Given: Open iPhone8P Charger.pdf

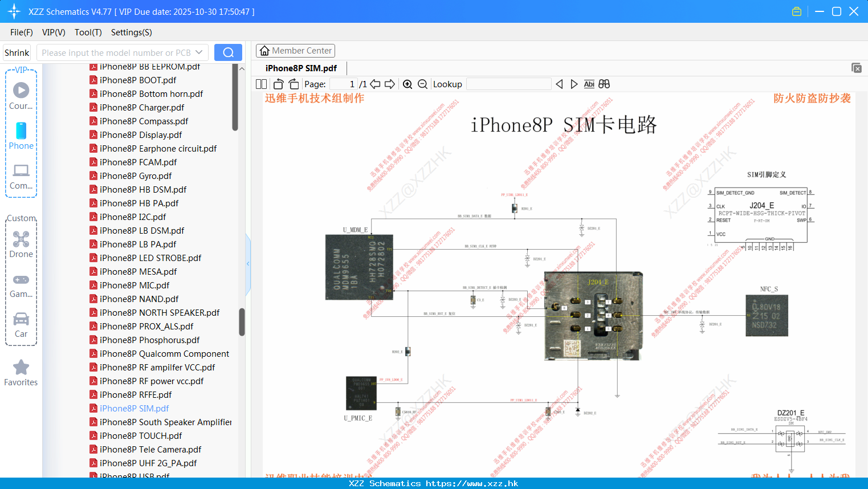Looking at the screenshot, I should click(x=142, y=108).
